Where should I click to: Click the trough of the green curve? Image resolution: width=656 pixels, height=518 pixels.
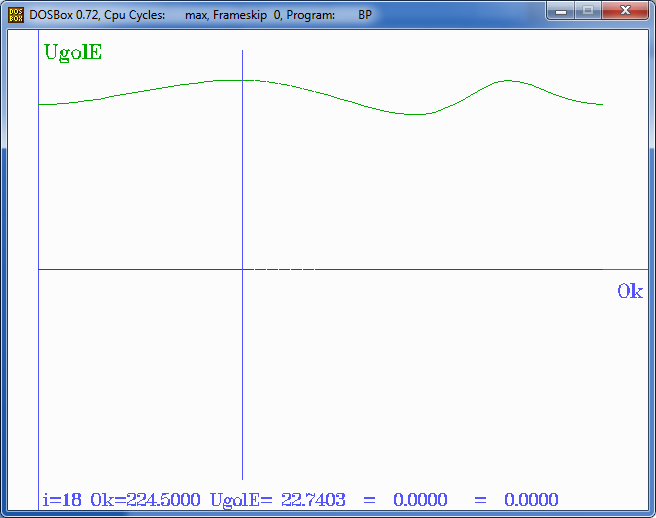(413, 114)
